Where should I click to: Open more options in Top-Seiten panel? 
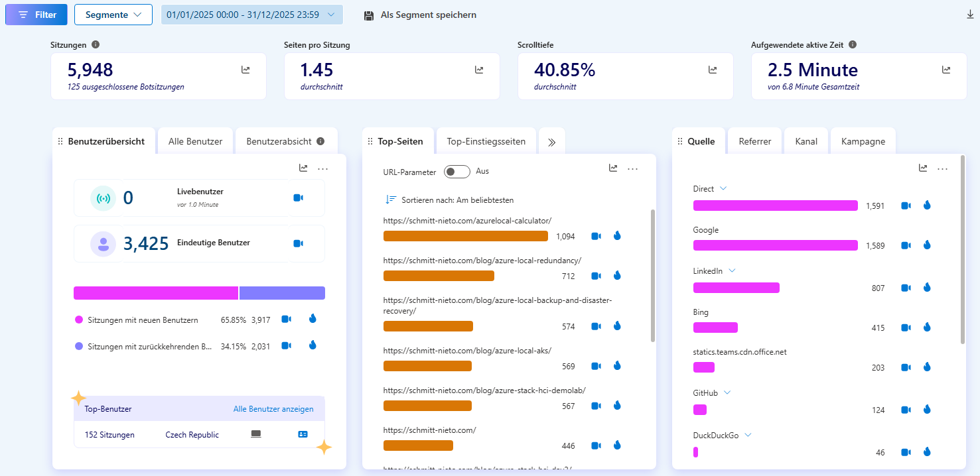[x=632, y=169]
